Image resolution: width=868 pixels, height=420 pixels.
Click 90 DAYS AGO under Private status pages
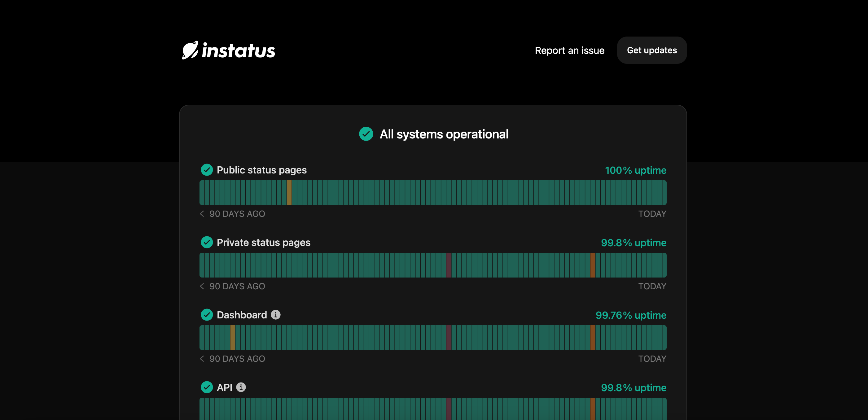[237, 286]
